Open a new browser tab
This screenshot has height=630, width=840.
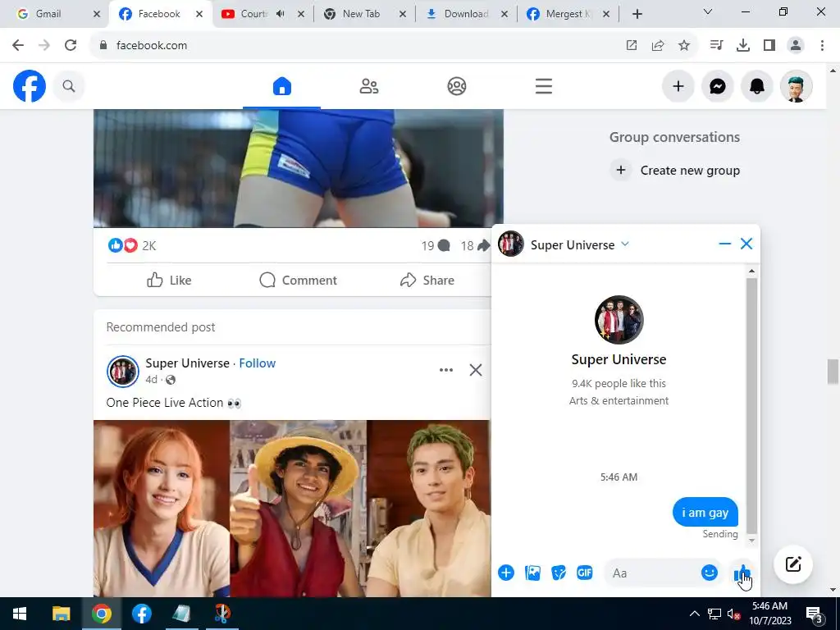(637, 14)
